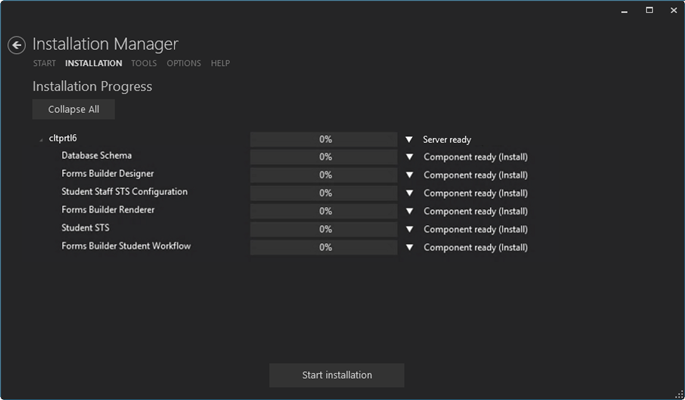
Task: Click the cltprtl6 server progress bar
Action: coord(324,140)
